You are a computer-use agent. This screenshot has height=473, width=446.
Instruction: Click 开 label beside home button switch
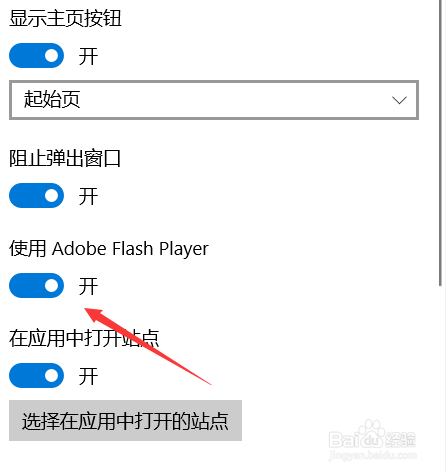(x=88, y=56)
